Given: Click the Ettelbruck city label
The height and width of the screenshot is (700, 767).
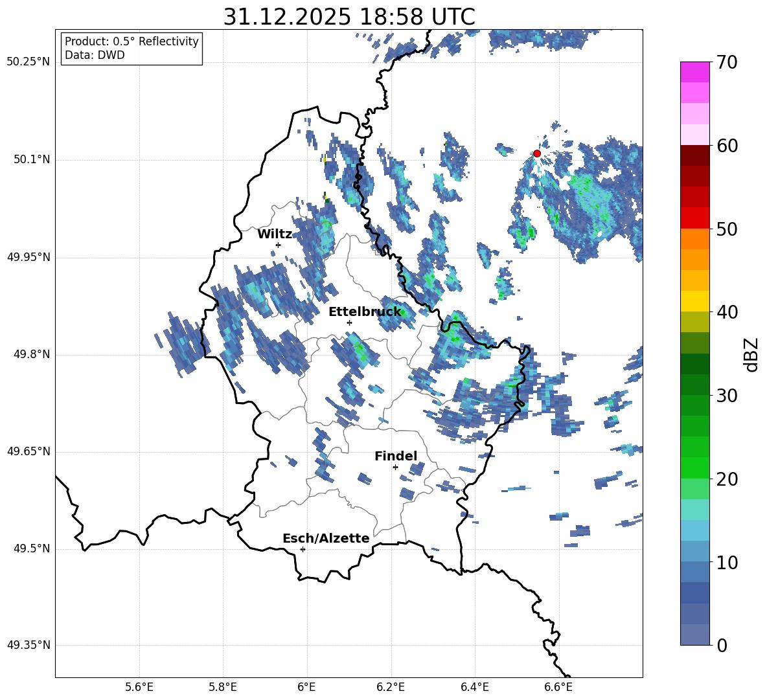Looking at the screenshot, I should tap(365, 312).
